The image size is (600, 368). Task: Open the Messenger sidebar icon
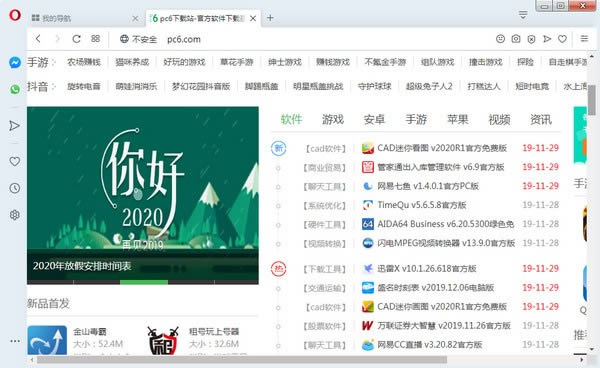pos(15,62)
